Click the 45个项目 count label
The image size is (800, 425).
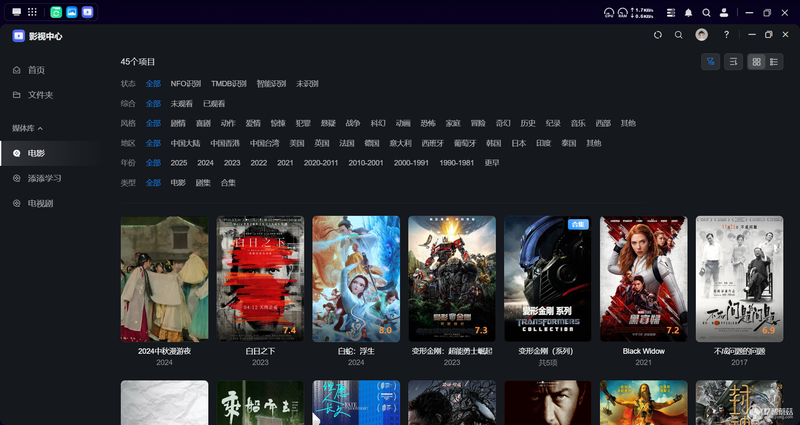[x=138, y=62]
